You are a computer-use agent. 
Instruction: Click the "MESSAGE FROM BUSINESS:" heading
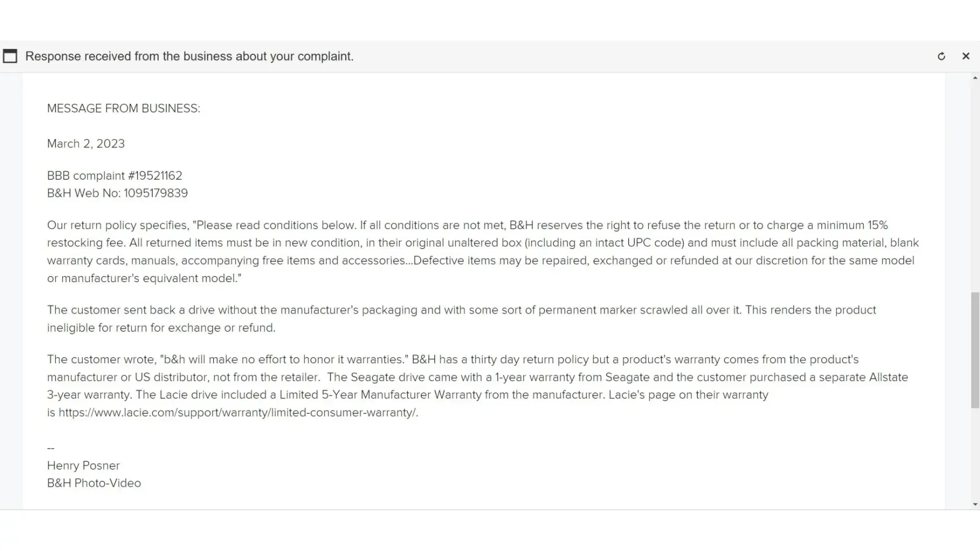[x=123, y=109]
